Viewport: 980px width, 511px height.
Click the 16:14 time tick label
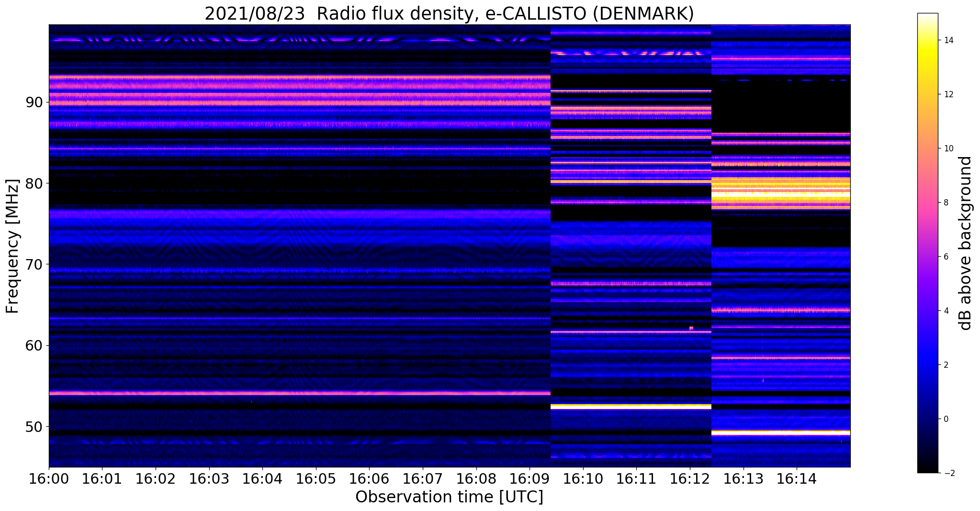(797, 478)
